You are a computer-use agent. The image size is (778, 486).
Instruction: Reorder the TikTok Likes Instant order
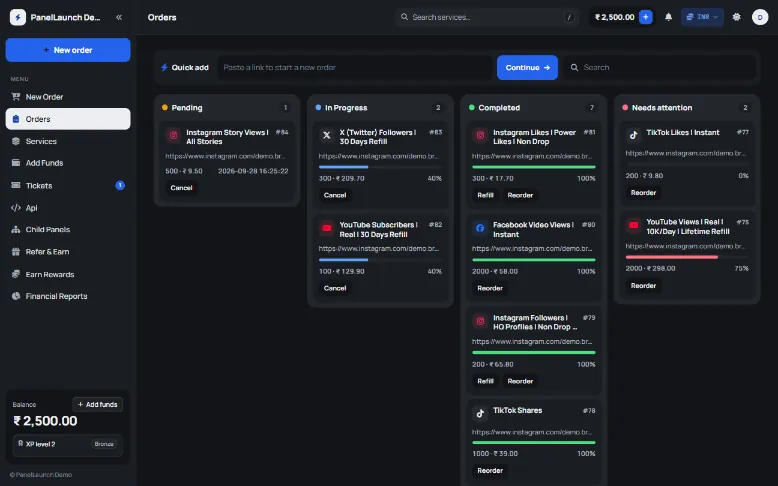643,193
